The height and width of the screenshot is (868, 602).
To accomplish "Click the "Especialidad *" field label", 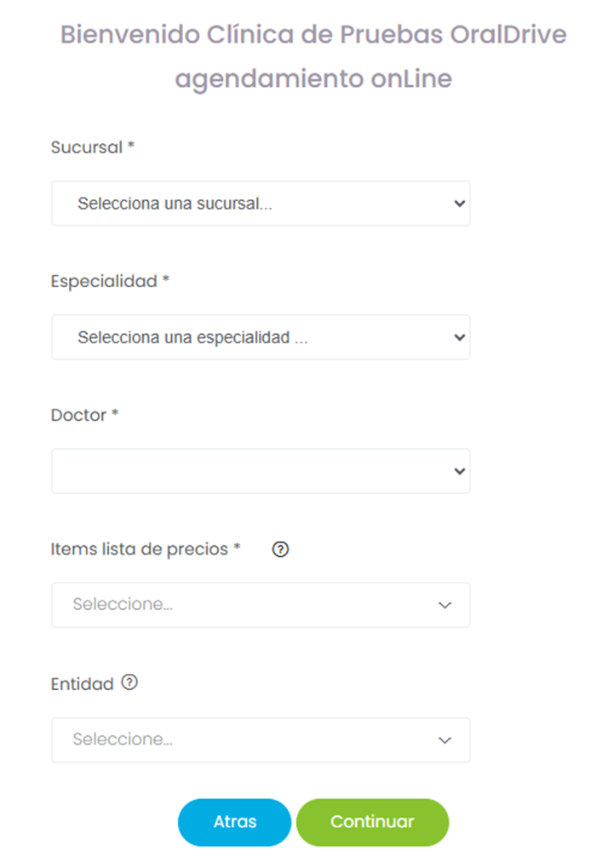I will pyautogui.click(x=110, y=281).
